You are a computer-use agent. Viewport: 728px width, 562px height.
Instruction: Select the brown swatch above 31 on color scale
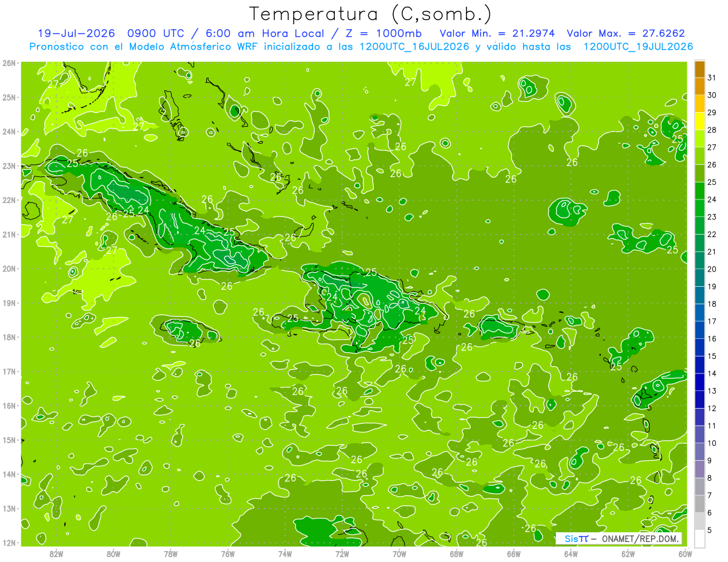700,69
